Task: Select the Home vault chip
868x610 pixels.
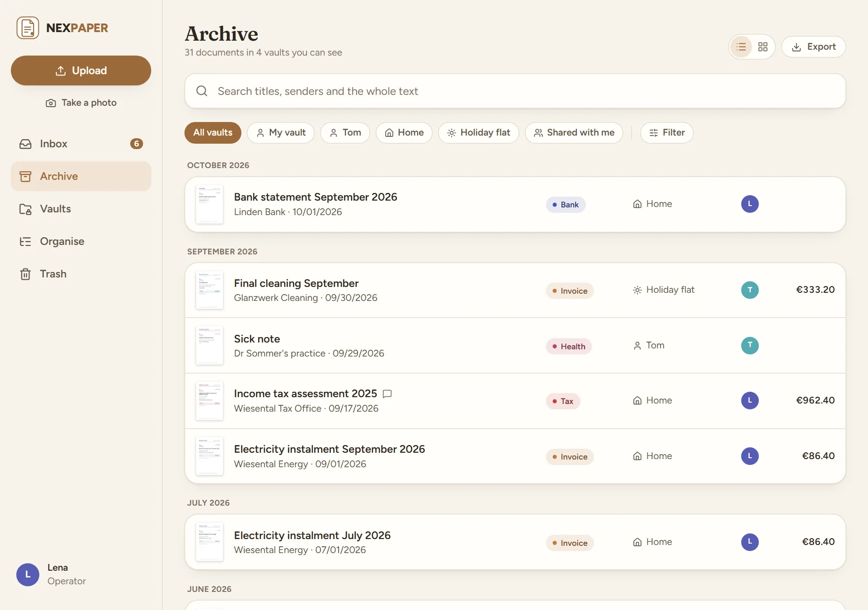Action: 404,132
